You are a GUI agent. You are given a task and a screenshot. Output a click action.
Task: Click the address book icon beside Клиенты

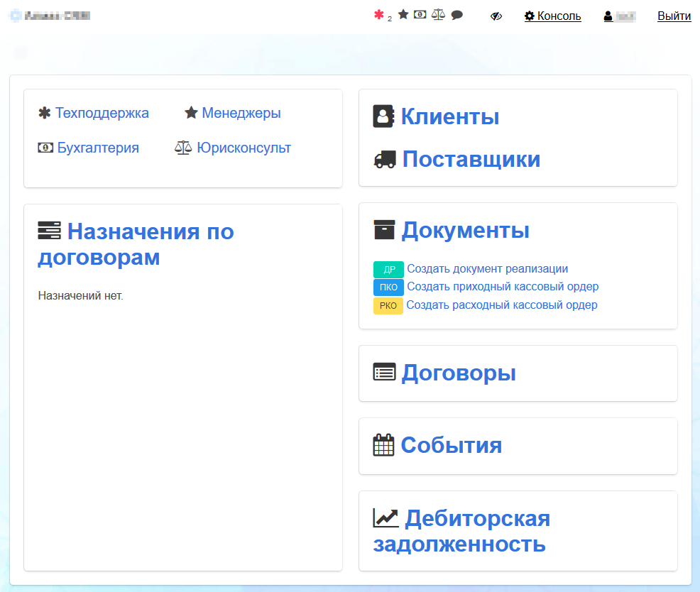383,116
